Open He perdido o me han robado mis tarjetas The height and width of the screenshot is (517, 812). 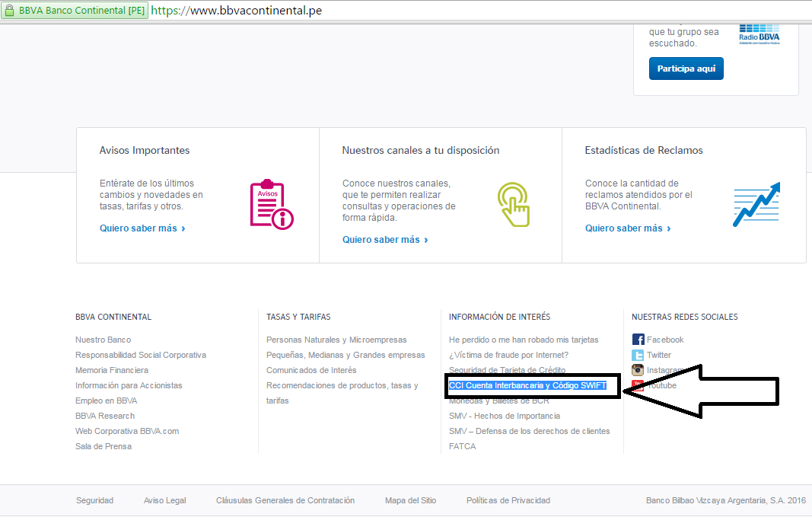click(524, 340)
